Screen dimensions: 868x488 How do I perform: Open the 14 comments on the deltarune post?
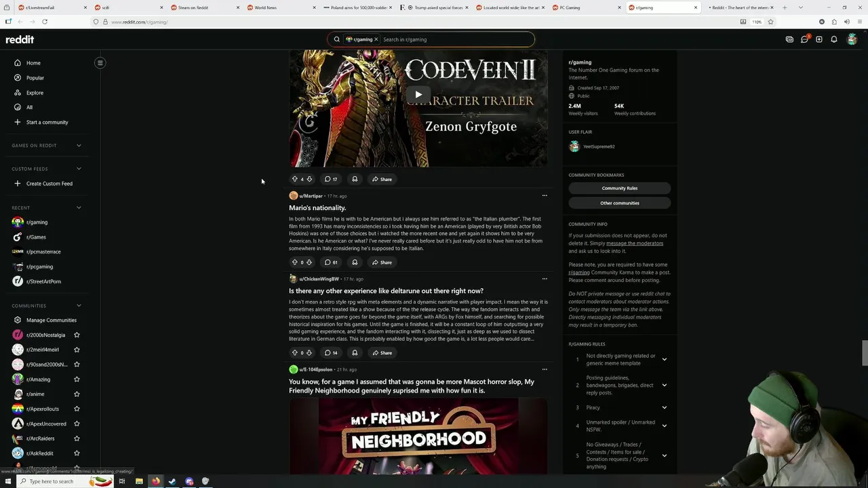(x=331, y=352)
